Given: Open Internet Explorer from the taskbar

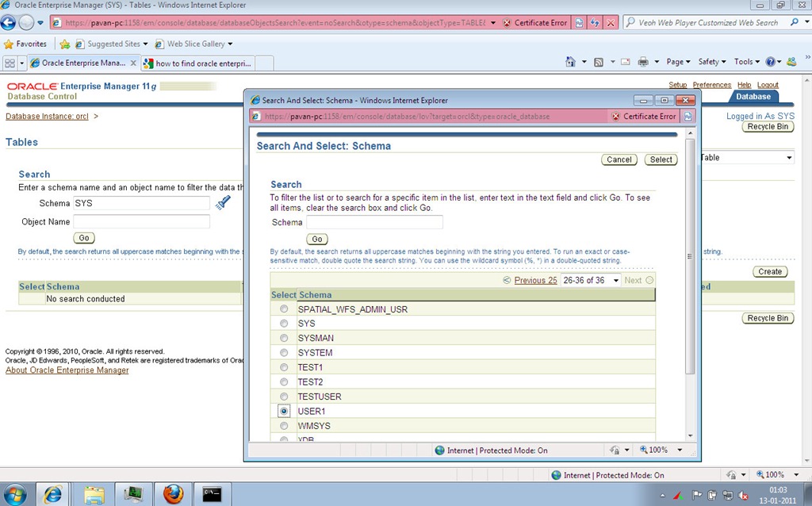Looking at the screenshot, I should pyautogui.click(x=52, y=494).
